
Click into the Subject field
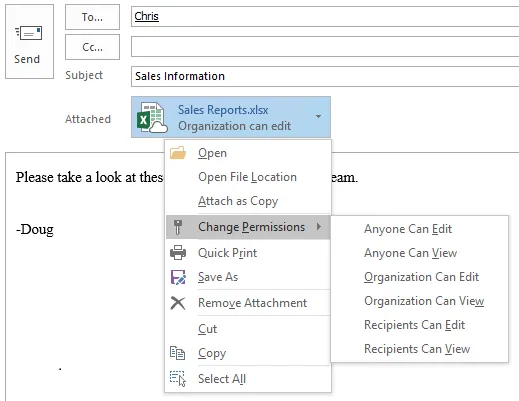click(x=325, y=76)
